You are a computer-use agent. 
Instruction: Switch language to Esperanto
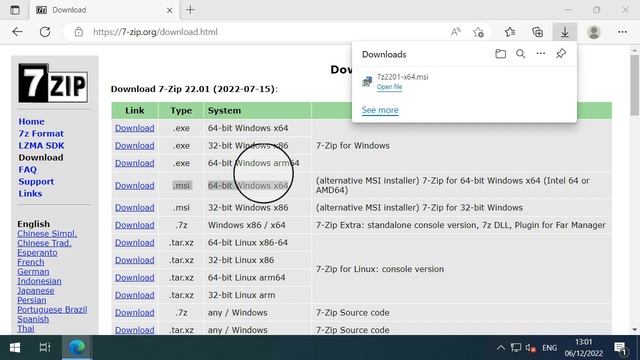point(37,253)
